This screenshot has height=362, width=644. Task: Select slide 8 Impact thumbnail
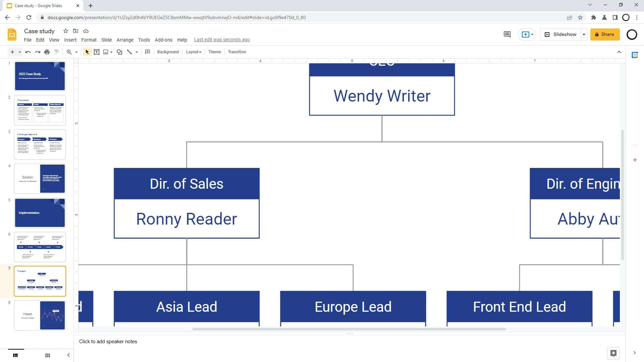click(40, 315)
